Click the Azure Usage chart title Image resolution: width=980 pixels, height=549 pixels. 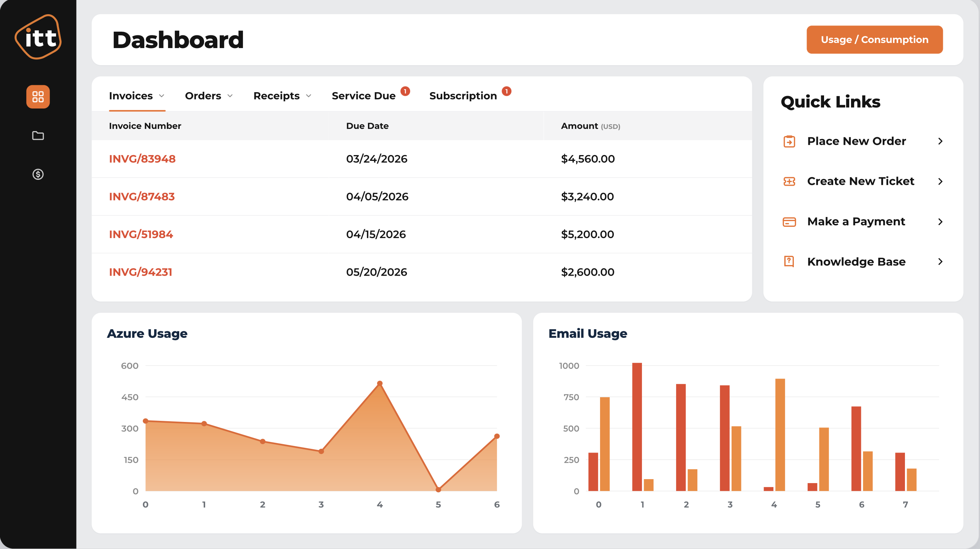click(147, 333)
